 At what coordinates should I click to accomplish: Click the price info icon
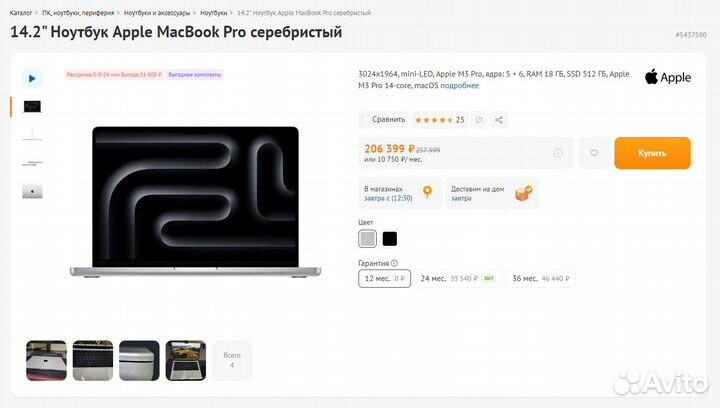[x=558, y=153]
